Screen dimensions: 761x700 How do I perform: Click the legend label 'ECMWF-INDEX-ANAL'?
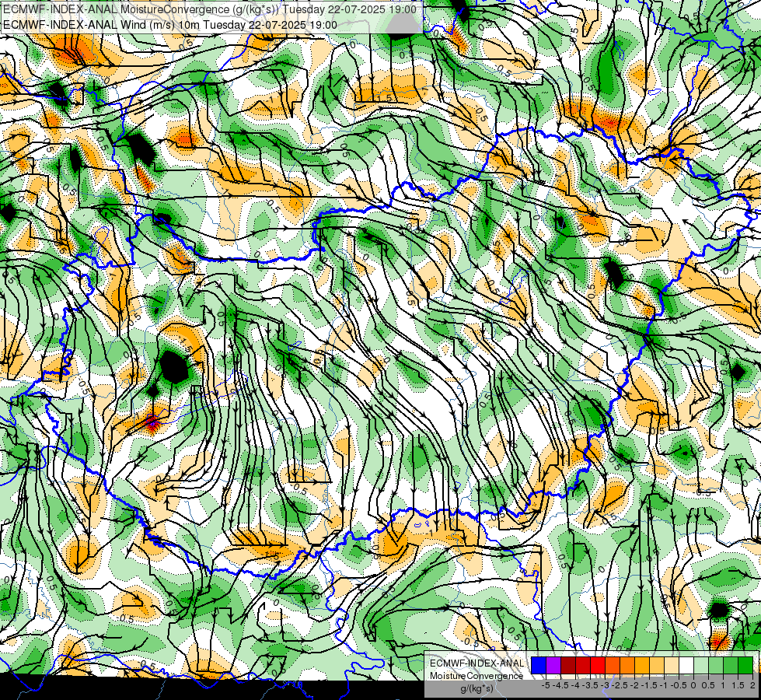pyautogui.click(x=477, y=663)
